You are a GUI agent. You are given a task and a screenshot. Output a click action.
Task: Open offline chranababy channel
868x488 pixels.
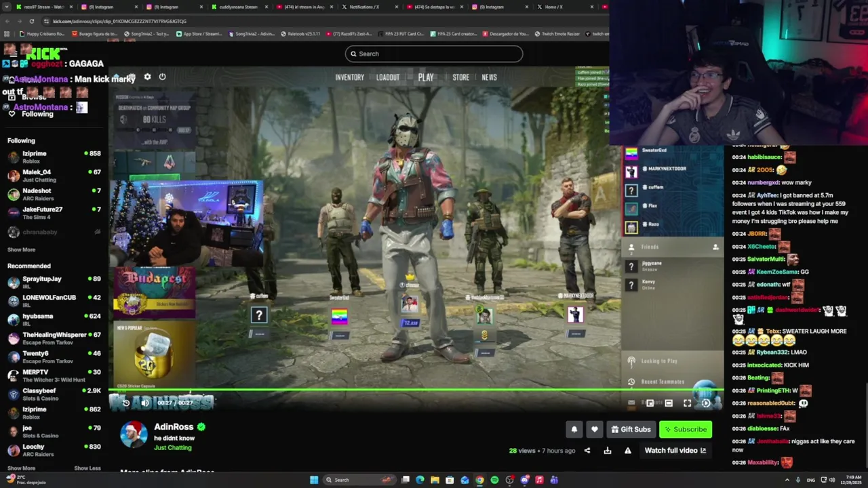coord(54,232)
